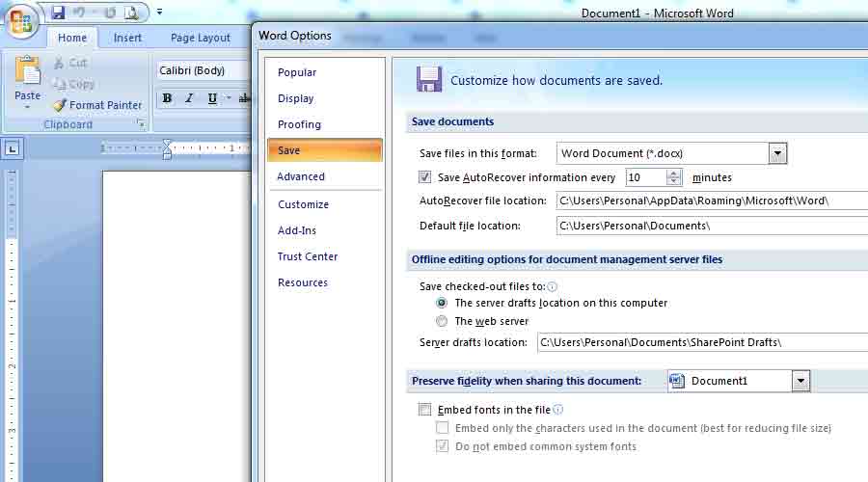Click info icon beside Embed fonts in the file
Viewport: 868px width, 482px height.
tap(558, 410)
